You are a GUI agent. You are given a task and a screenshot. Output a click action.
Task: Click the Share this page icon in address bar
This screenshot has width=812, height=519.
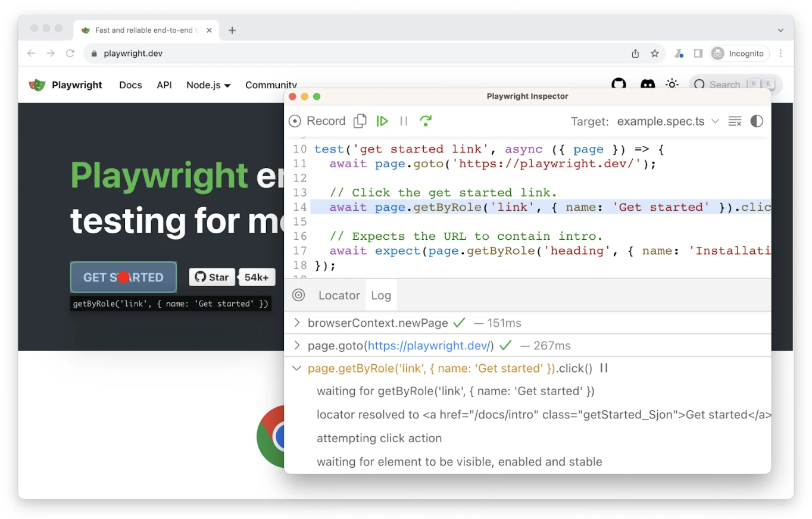click(635, 54)
